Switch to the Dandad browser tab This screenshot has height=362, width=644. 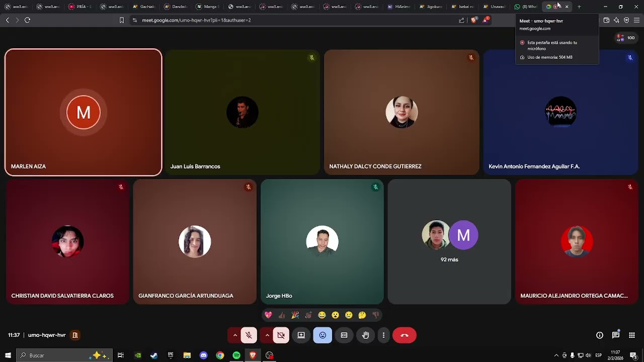tap(176, 7)
